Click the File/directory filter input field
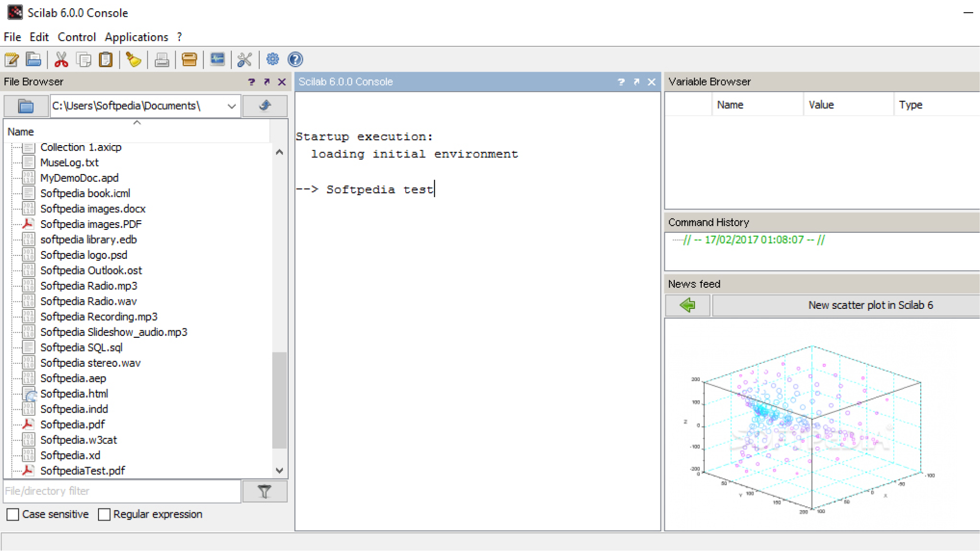Viewport: 980px width, 552px height. tap(122, 491)
